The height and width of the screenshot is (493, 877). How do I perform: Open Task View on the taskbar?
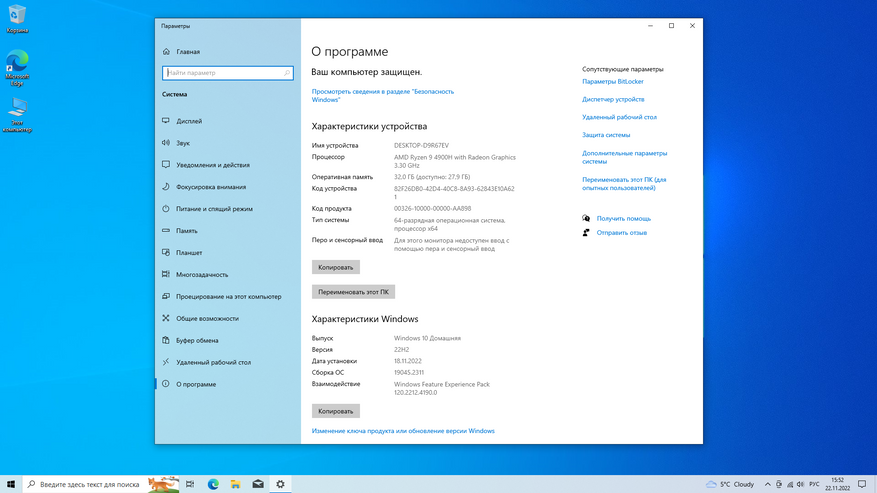click(x=190, y=484)
